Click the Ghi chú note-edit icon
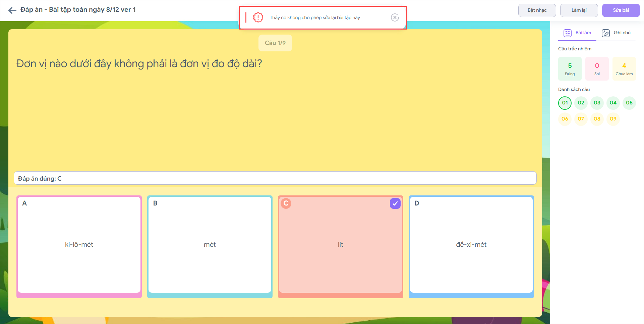 tap(606, 33)
